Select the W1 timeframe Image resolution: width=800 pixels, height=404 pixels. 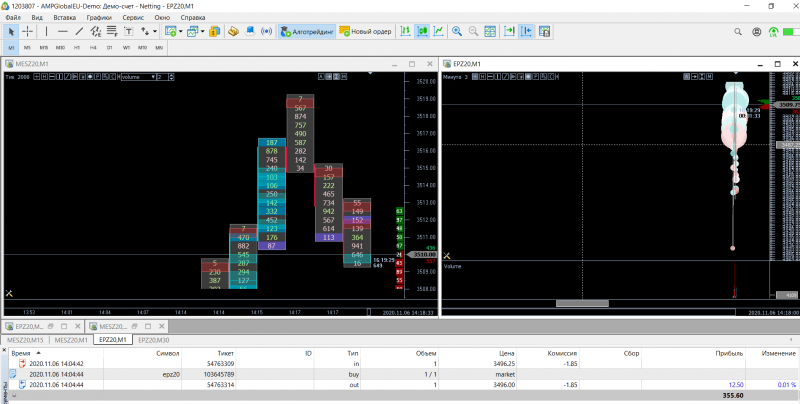tap(126, 47)
